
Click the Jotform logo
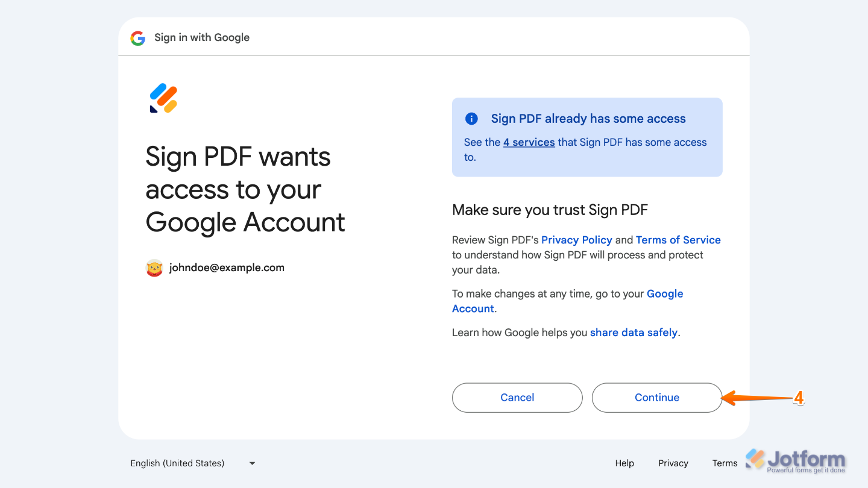coord(795,459)
